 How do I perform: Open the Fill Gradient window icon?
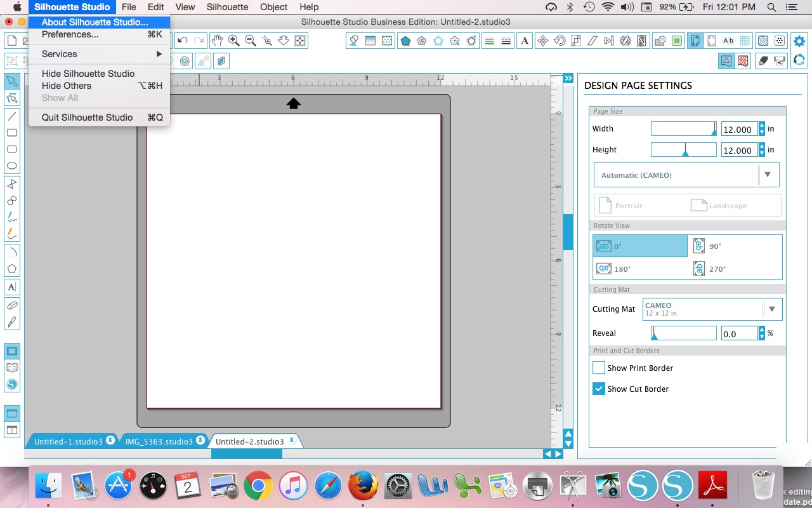point(370,41)
